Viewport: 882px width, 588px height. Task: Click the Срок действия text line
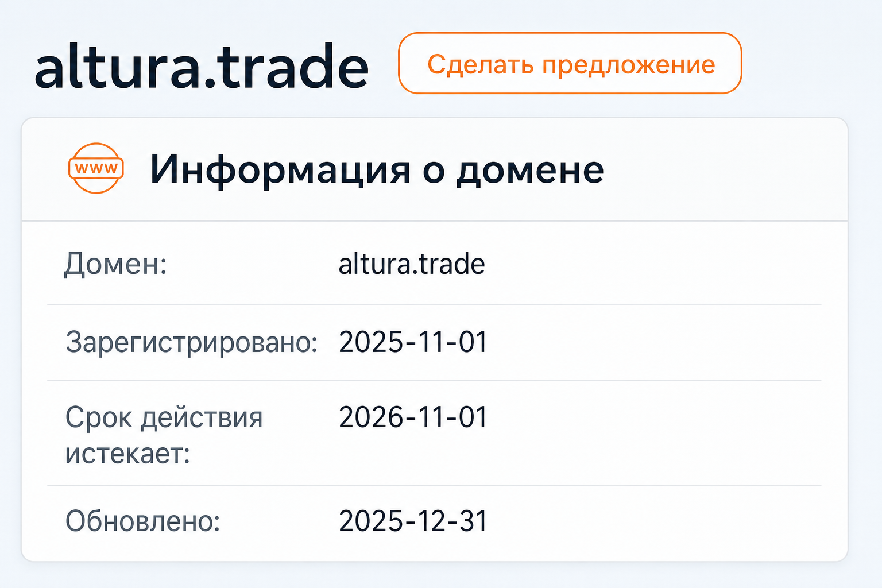coord(164,417)
